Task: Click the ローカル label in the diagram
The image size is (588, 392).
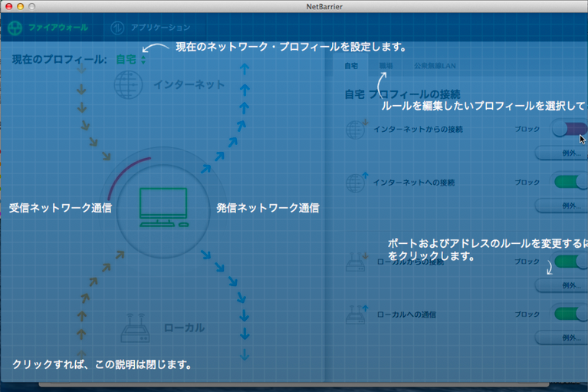Action: pos(184,328)
